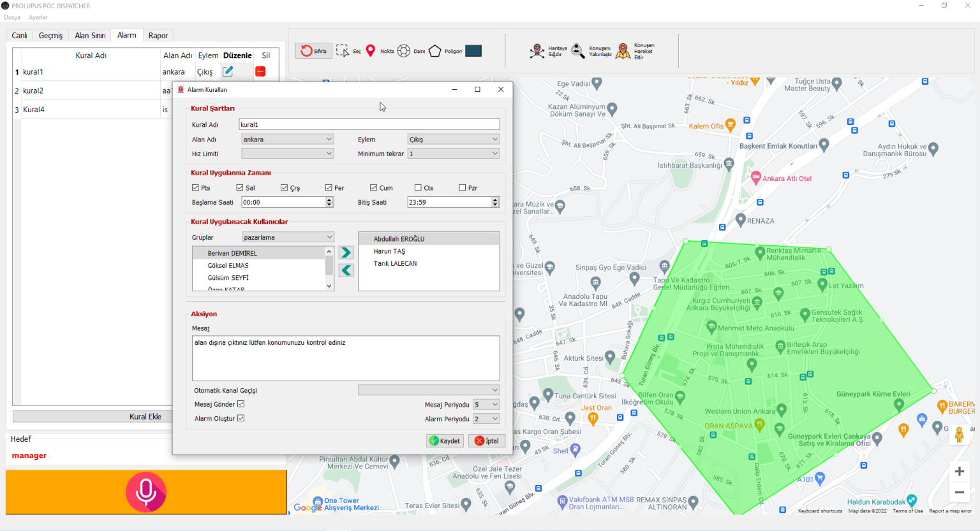
Task: Choose the Daire circle drawing tool
Action: click(x=404, y=51)
